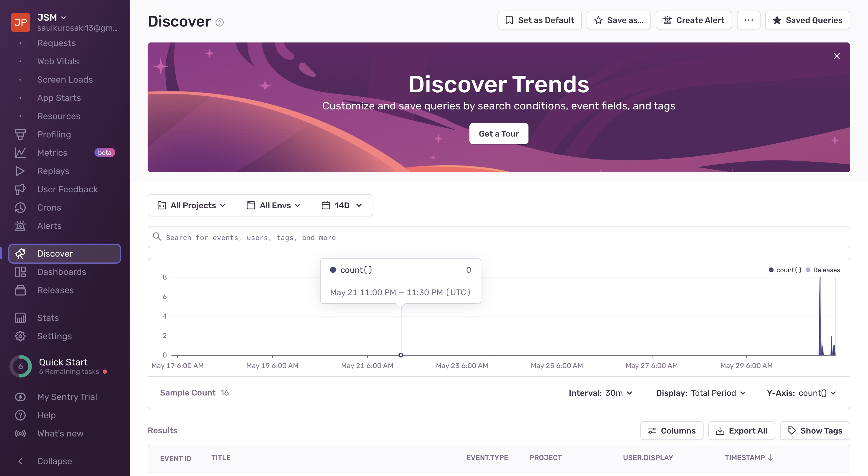
Task: Click the Crons clock icon
Action: click(x=20, y=208)
